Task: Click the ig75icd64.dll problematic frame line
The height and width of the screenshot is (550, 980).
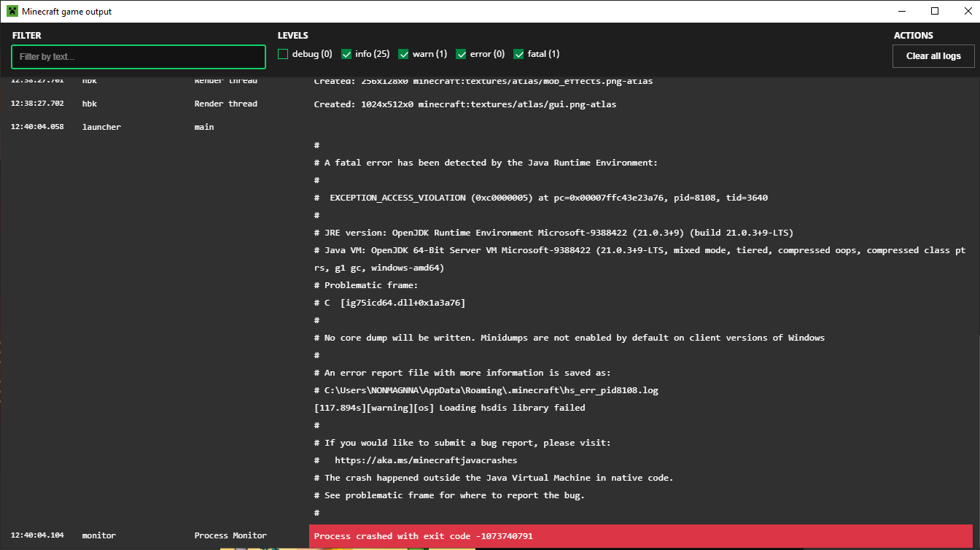Action: coord(389,303)
